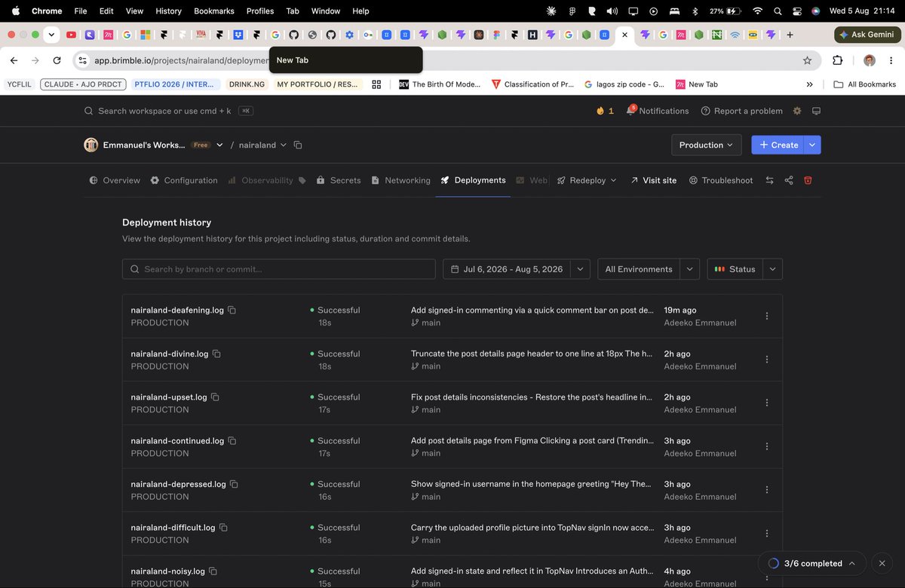Click Report a problem
This screenshot has height=588, width=905.
(x=741, y=111)
